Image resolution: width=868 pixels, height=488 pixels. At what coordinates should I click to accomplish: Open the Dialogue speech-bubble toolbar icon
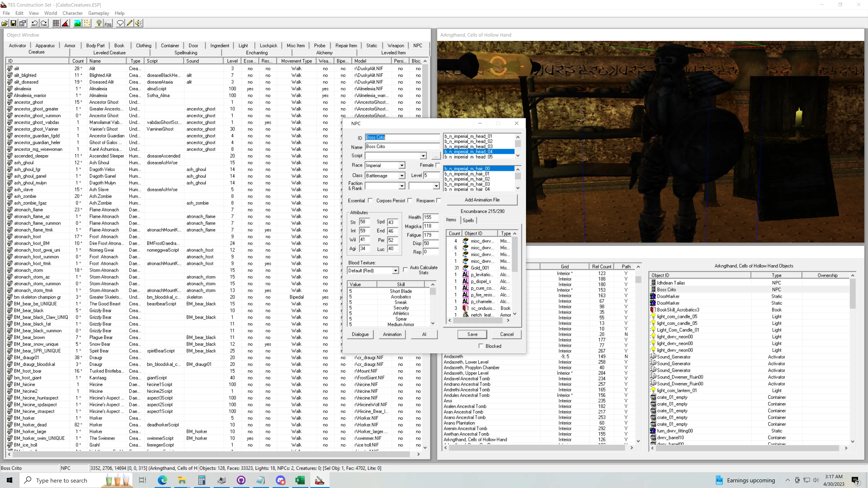pos(120,23)
